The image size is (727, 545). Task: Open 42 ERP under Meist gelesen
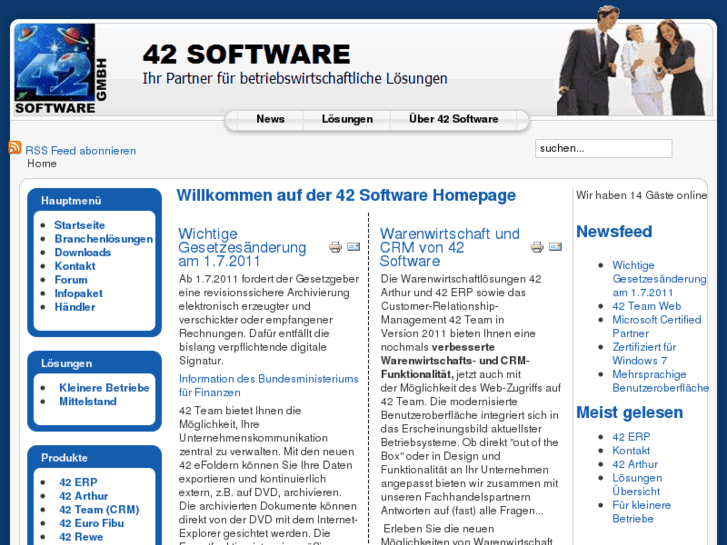pyautogui.click(x=631, y=437)
